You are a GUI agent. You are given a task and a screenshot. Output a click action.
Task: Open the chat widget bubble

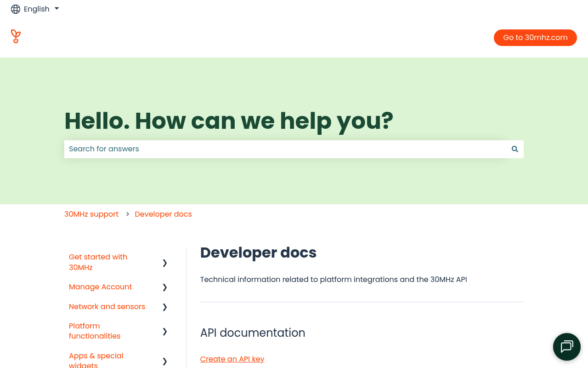[567, 347]
